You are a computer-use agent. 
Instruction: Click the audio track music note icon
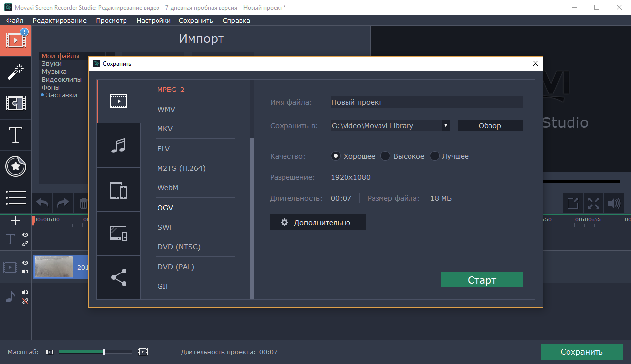(10, 296)
